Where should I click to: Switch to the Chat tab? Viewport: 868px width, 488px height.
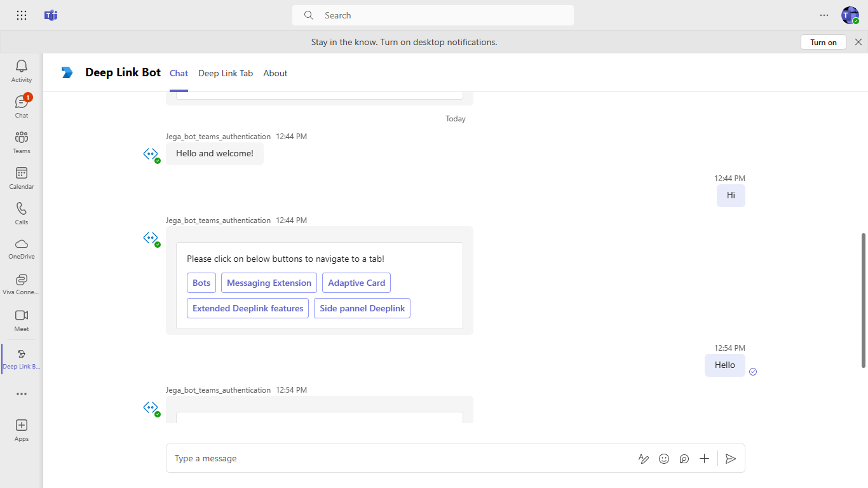pos(179,73)
